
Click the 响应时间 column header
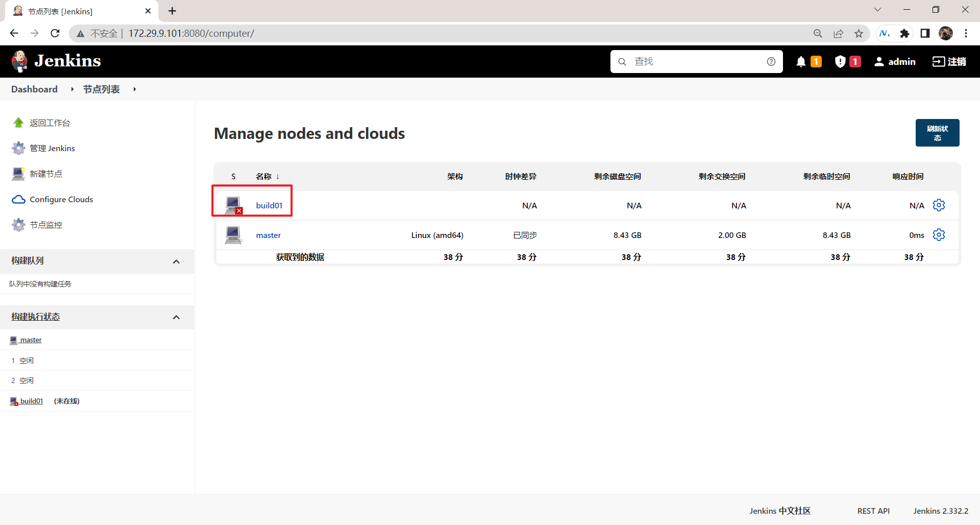coord(908,177)
